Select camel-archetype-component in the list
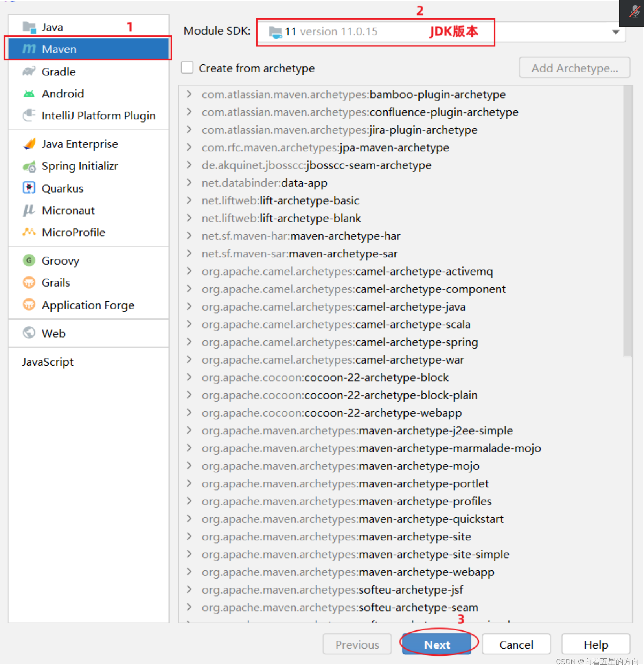644x669 pixels. click(353, 289)
